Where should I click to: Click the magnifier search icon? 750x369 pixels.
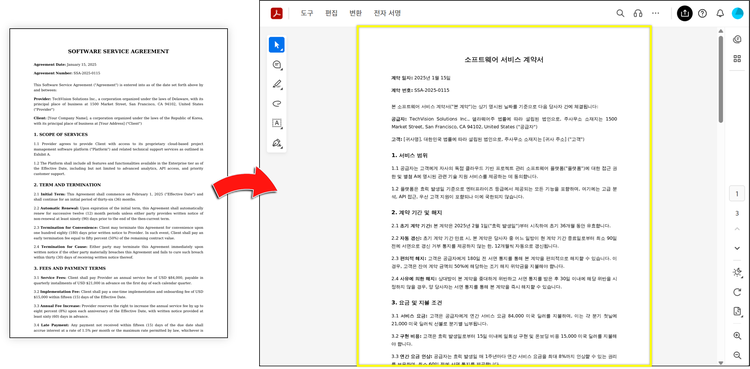[x=620, y=13]
